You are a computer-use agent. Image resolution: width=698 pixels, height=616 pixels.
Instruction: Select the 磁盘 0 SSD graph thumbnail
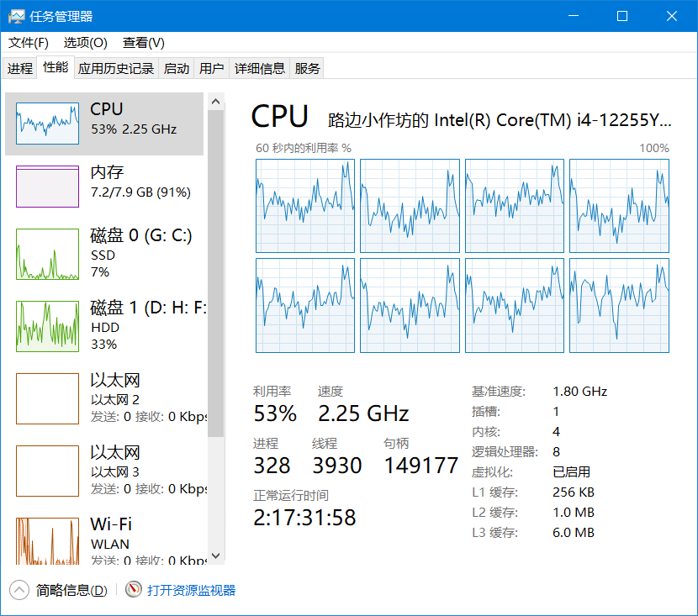(47, 254)
